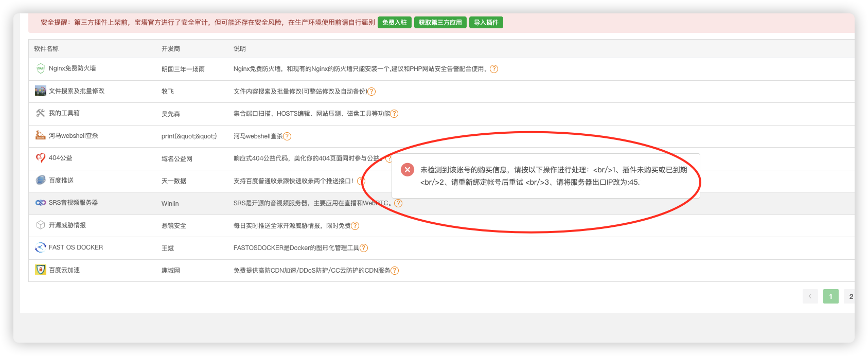The width and height of the screenshot is (868, 356).
Task: Select the 404公益 plugin name
Action: (61, 158)
